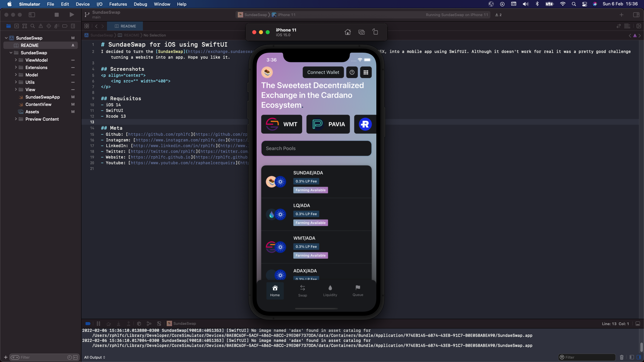Open the Find navigator magnifier icon
The image size is (644, 362).
pos(33,26)
